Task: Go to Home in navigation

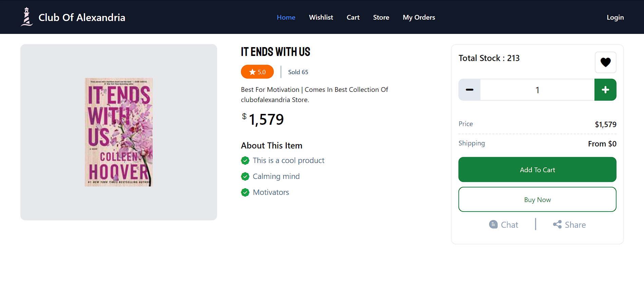Action: pos(286,17)
